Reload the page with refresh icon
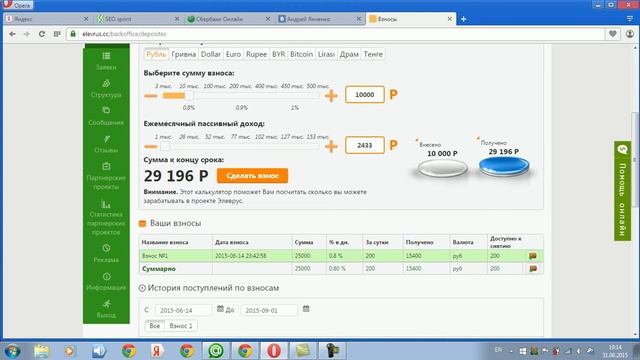The width and height of the screenshot is (640, 360). coord(42,34)
